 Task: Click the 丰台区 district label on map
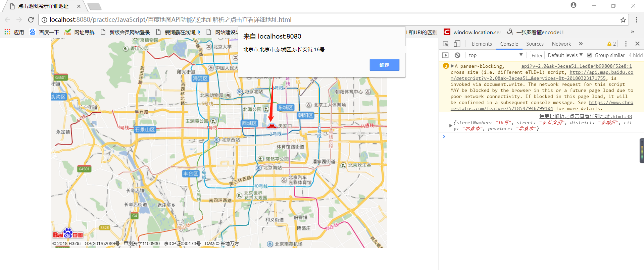tap(191, 173)
